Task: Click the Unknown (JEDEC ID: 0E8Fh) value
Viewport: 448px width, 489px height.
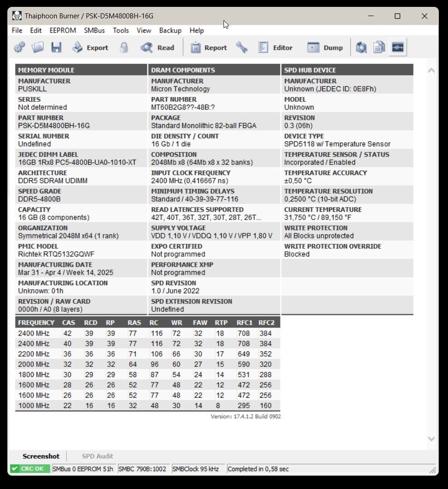Action: [x=330, y=89]
